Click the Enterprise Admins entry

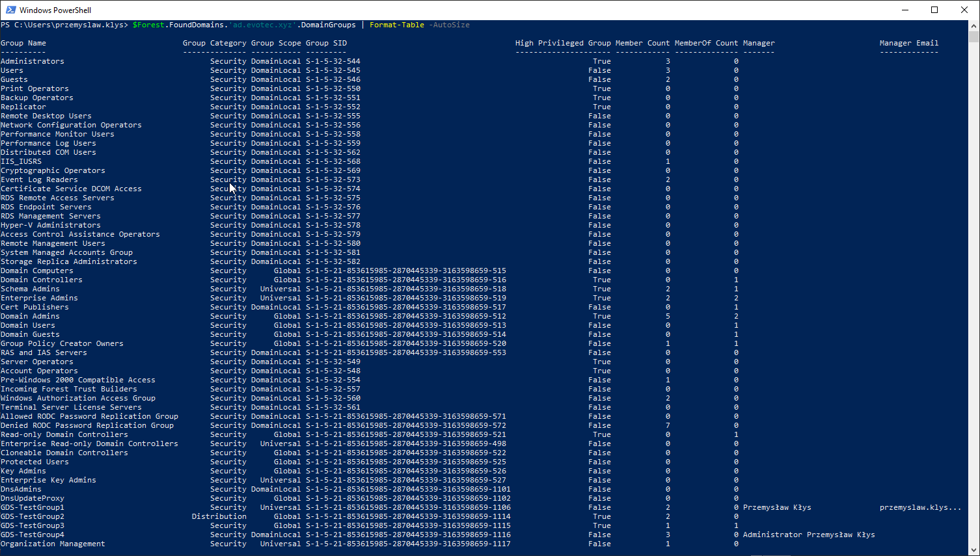39,297
